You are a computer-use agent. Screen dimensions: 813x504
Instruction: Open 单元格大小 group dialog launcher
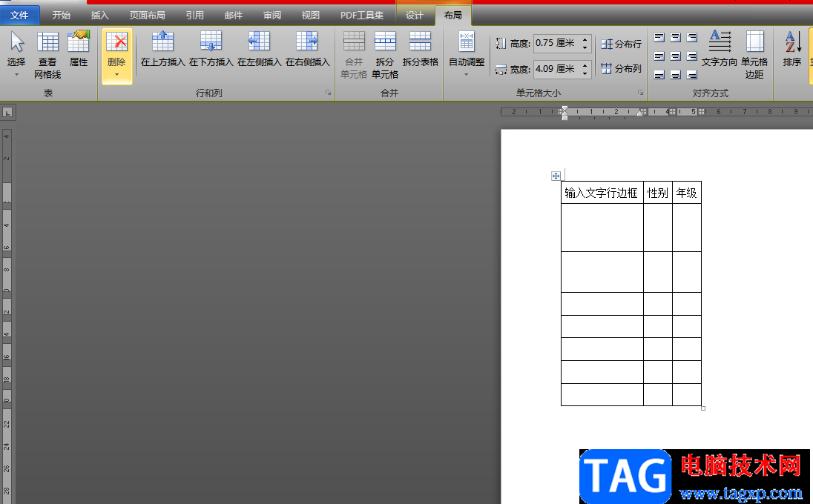click(640, 93)
